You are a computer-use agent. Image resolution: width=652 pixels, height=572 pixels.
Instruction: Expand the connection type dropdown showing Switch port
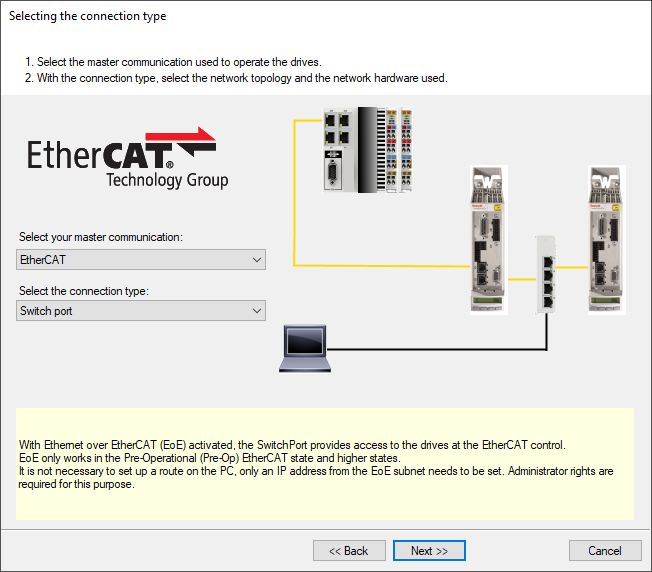(x=142, y=311)
